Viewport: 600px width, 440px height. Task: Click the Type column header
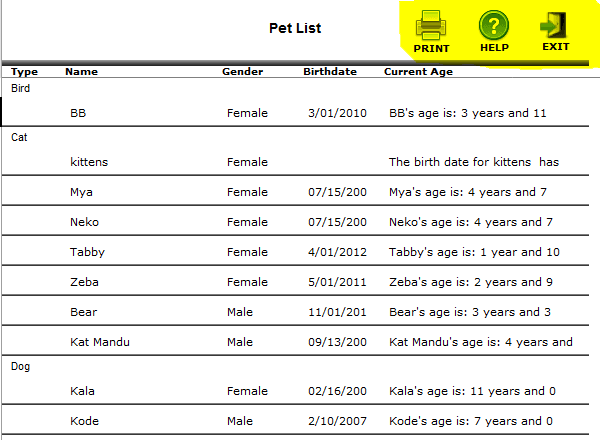pos(24,72)
